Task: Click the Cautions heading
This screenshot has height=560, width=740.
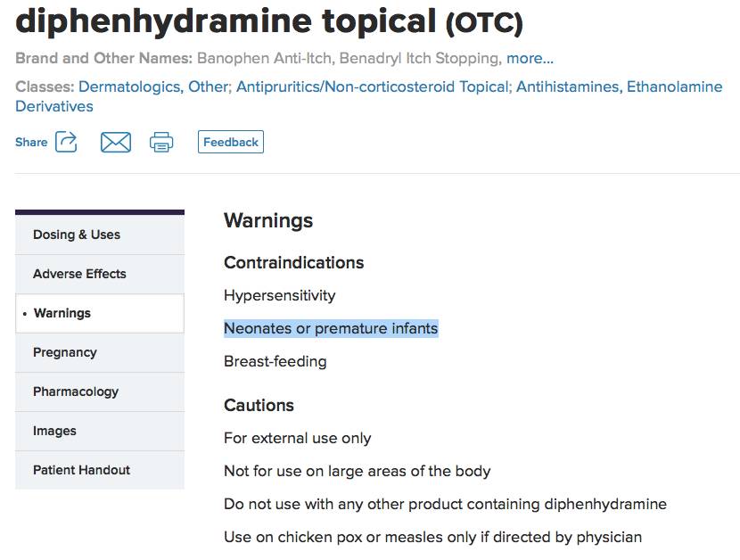Action: pos(259,406)
